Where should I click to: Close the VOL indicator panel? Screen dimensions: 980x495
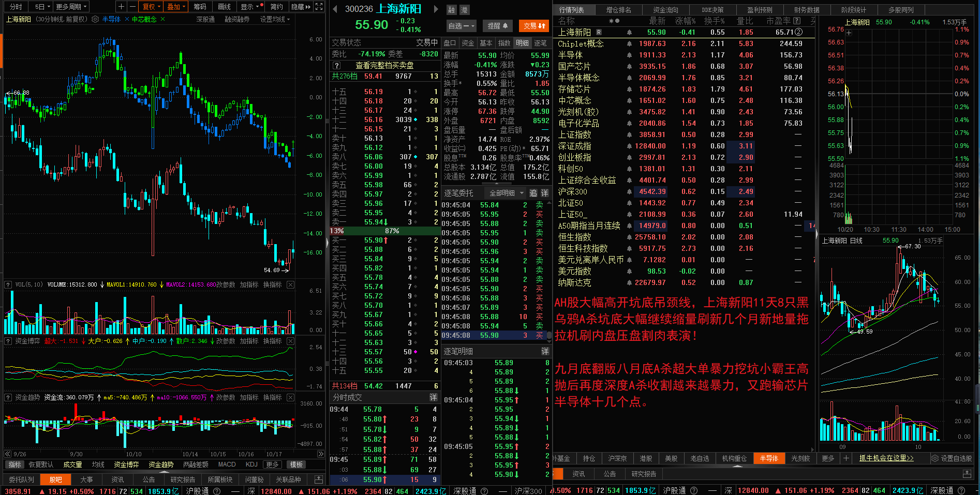click(x=290, y=284)
